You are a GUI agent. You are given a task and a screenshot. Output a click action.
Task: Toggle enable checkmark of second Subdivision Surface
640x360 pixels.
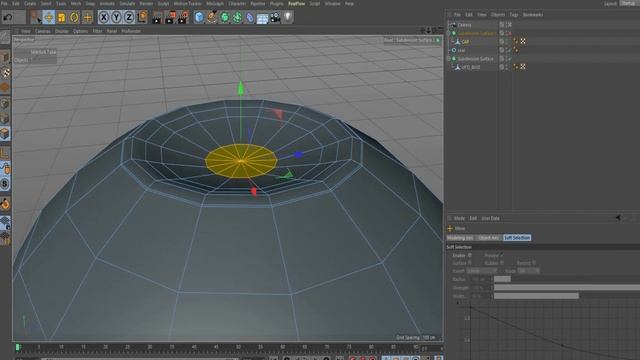click(509, 59)
